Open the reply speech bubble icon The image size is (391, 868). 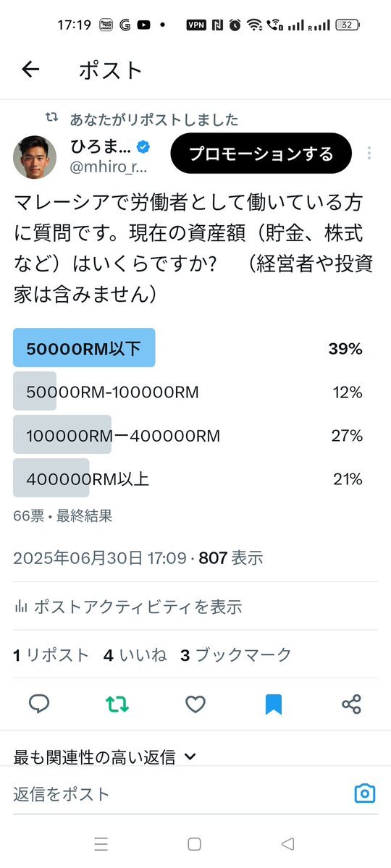point(39,704)
